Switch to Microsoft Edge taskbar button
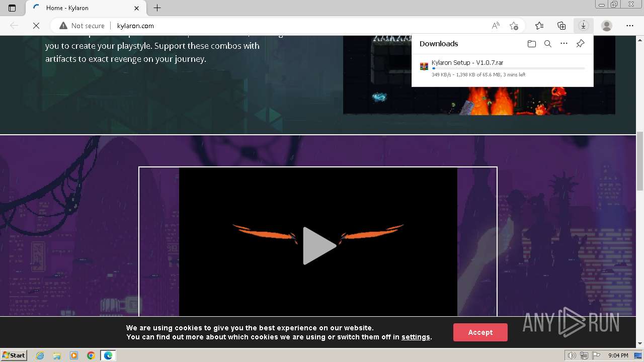 point(108,355)
